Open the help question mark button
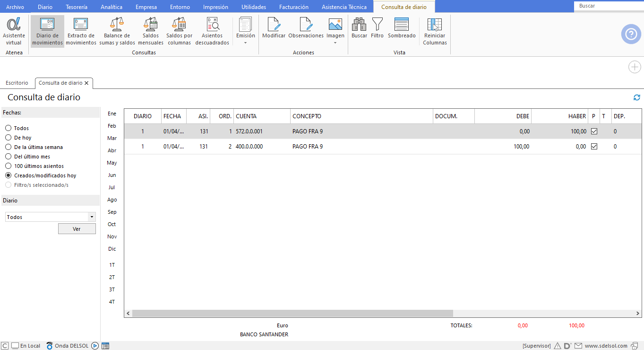644x350 pixels. coord(631,34)
